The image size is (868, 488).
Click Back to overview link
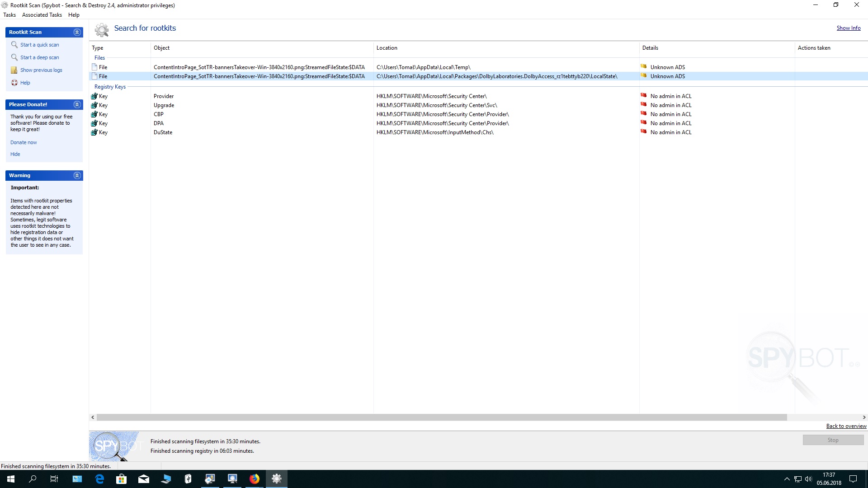pyautogui.click(x=846, y=426)
